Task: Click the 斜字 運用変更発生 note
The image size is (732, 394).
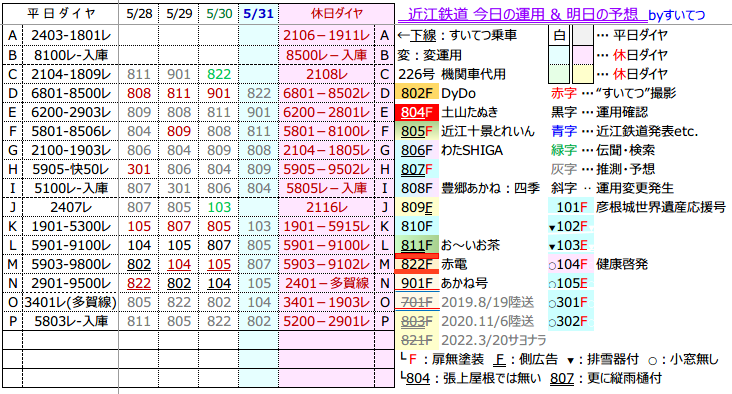Action: click(612, 188)
